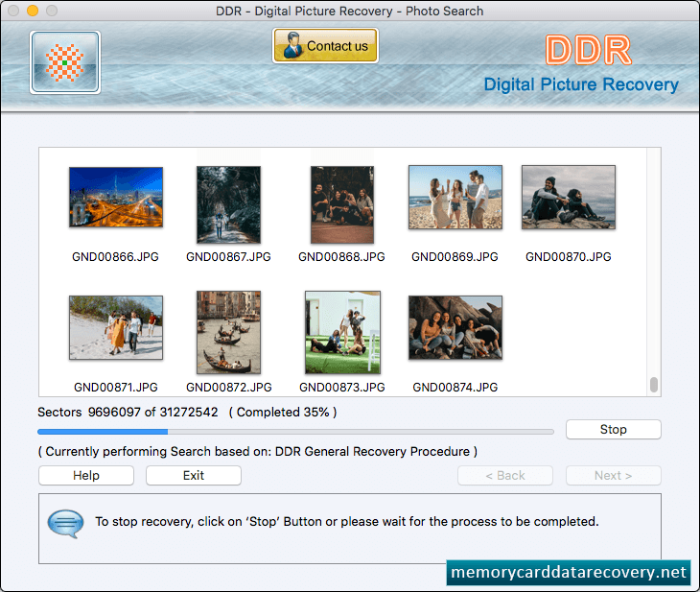Image resolution: width=700 pixels, height=592 pixels.
Task: Click the GND00869.JPG file name
Action: tap(455, 257)
